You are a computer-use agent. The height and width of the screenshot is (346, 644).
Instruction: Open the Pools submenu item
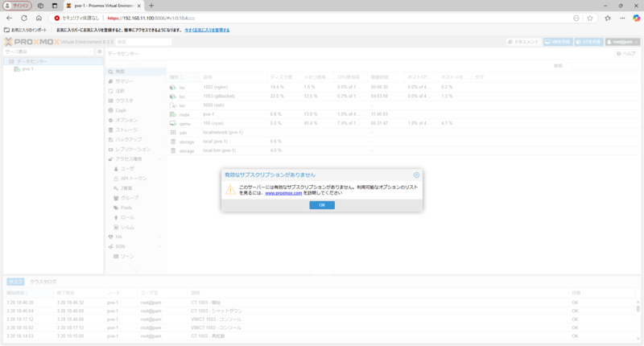click(x=135, y=208)
